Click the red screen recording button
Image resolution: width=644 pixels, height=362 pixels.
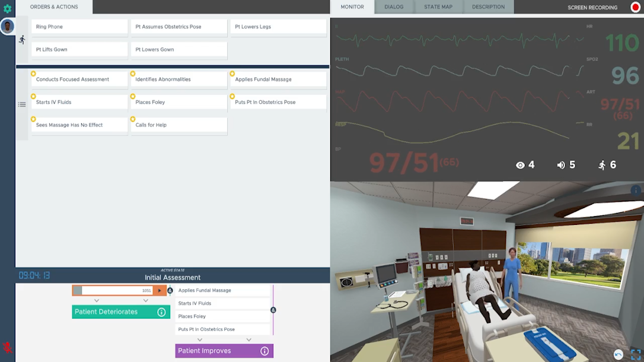coord(635,8)
